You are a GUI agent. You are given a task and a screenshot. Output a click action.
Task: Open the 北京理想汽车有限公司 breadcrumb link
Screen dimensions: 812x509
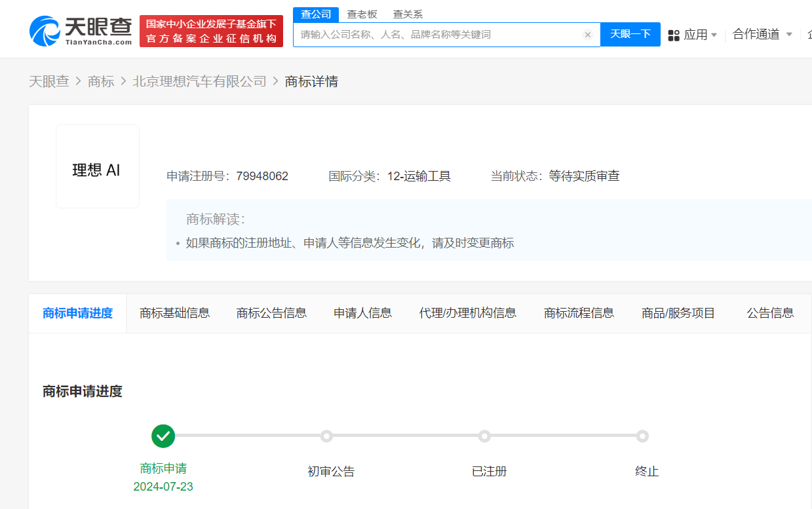[x=201, y=81]
